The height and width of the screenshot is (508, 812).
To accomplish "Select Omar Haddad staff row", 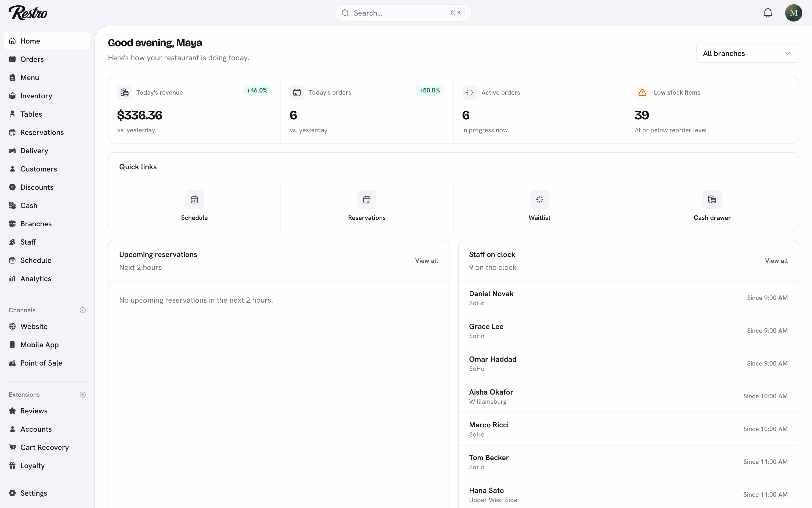I will tap(628, 363).
